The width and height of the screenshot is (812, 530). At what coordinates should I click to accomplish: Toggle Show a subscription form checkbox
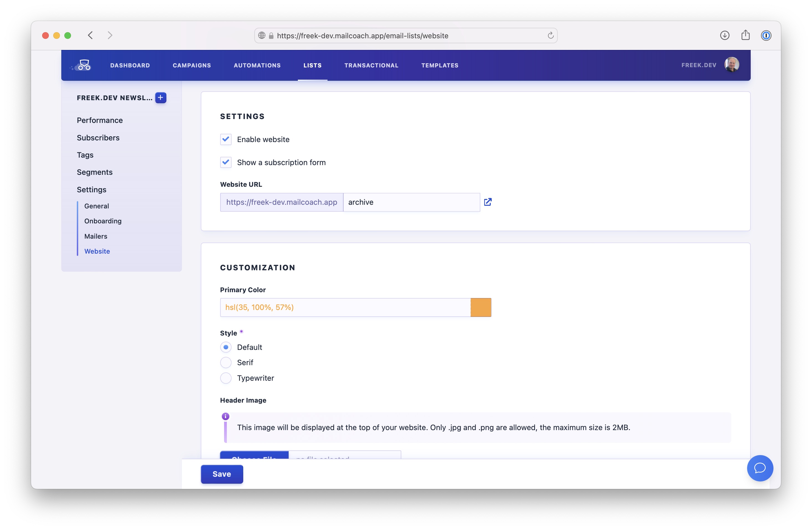[226, 162]
